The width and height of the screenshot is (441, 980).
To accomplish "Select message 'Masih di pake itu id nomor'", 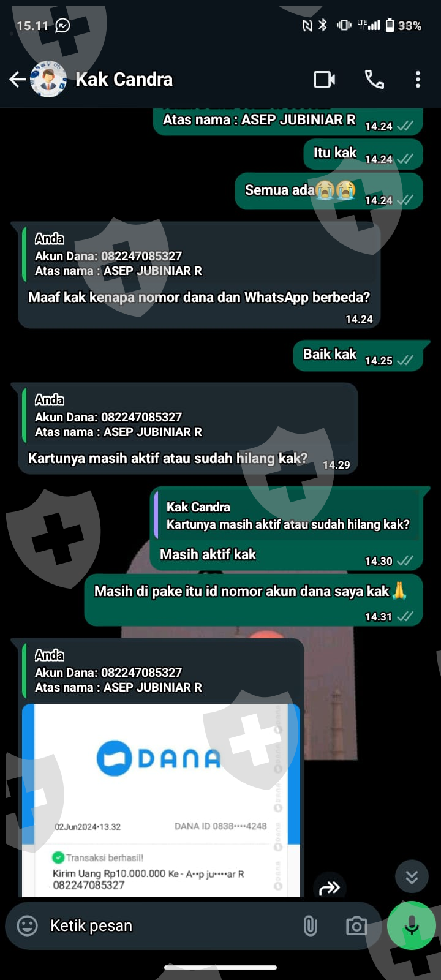I will click(x=254, y=600).
